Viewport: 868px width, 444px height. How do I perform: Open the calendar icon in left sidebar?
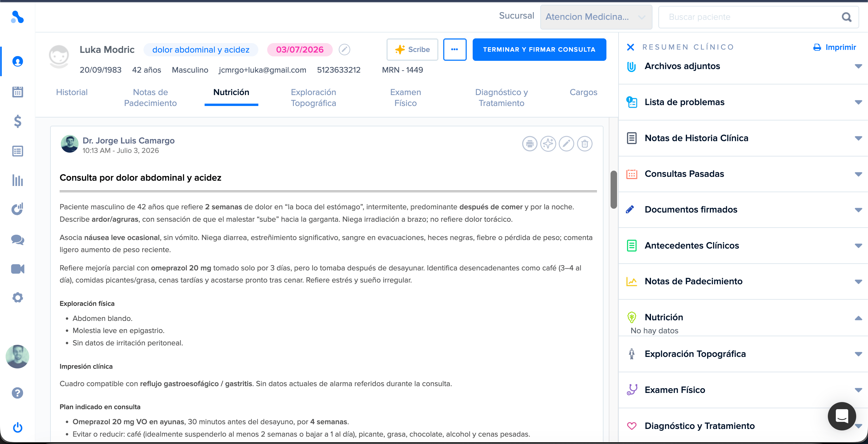click(x=17, y=92)
